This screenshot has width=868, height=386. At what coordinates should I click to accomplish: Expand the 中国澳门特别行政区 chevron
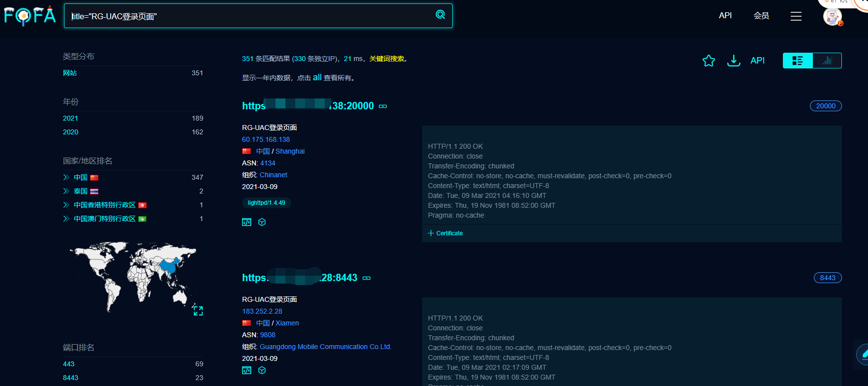pos(66,219)
